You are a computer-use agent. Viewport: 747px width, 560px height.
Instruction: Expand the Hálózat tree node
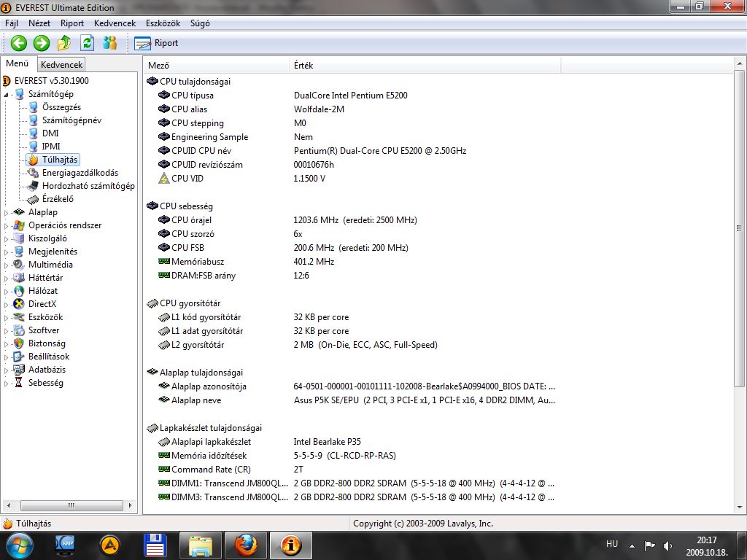tap(6, 292)
